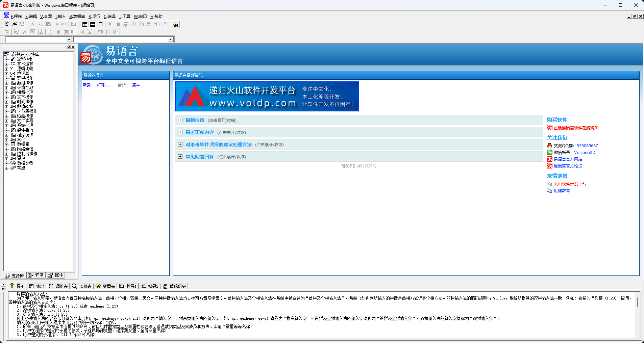Open the 易语言官方网站 link

coord(568,159)
